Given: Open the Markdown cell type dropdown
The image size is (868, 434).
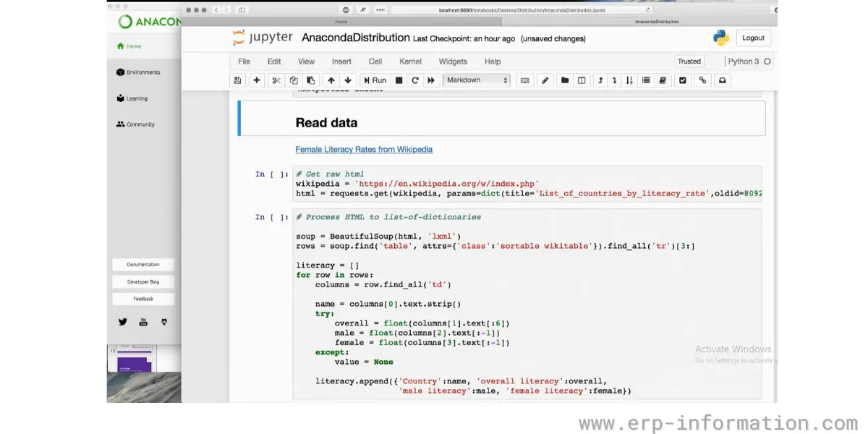Looking at the screenshot, I should (477, 80).
